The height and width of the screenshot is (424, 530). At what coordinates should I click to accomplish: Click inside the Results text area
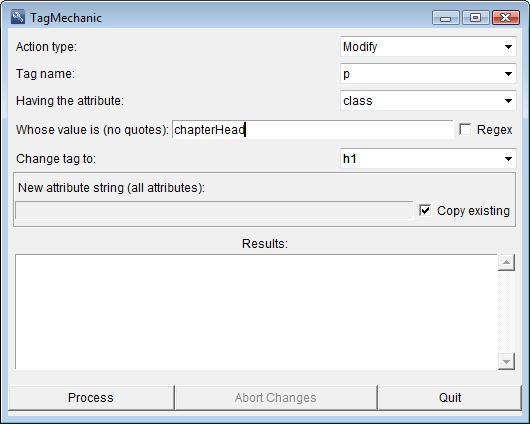tap(256, 312)
